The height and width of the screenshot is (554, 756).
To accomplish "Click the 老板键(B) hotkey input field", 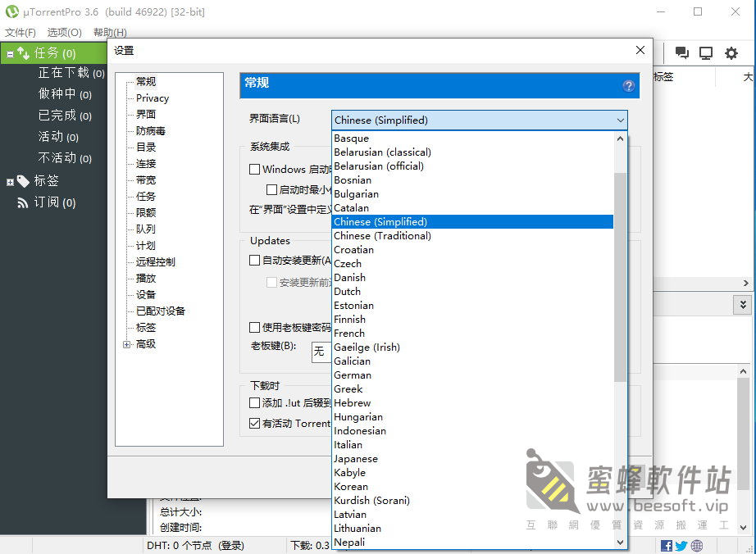I will coord(322,352).
